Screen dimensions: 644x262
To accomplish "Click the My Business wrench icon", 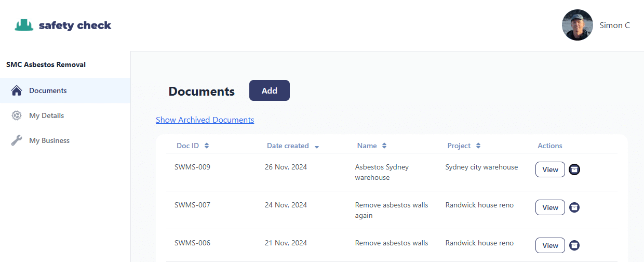I will (x=17, y=140).
